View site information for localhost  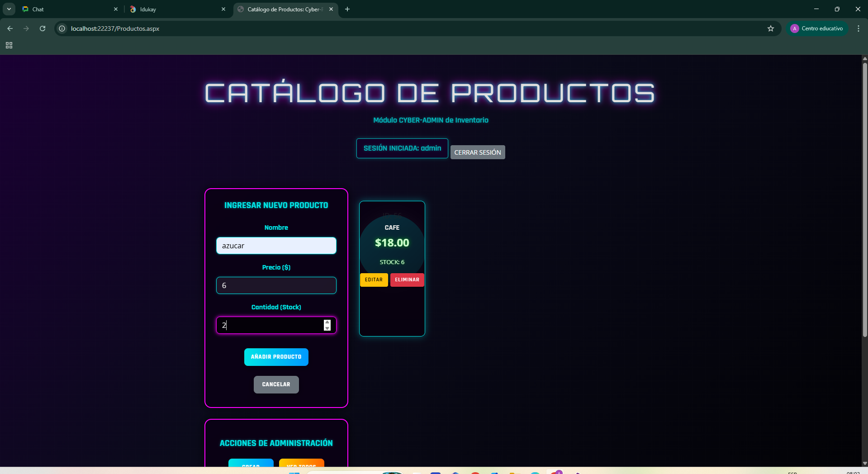(x=62, y=28)
